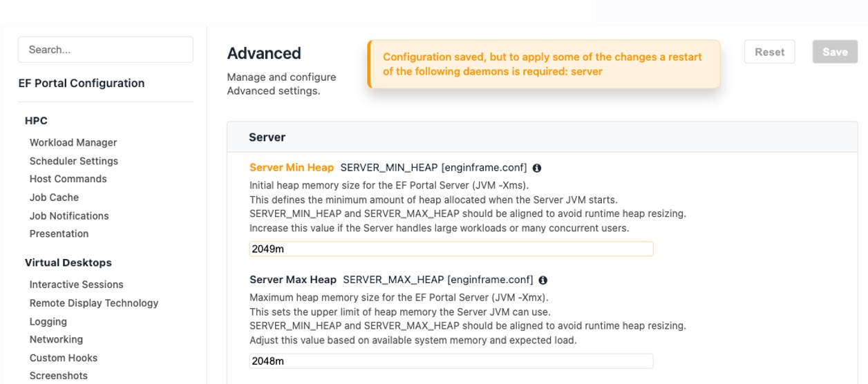Open Logging configuration
The height and width of the screenshot is (384, 868).
[x=48, y=322]
